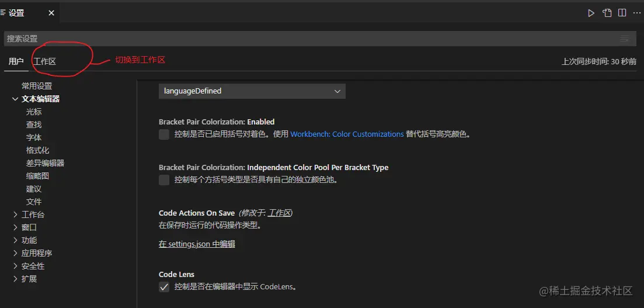Screen dimensions: 644x308
Task: Select the 文本编辑器 tree label
Action: point(41,99)
